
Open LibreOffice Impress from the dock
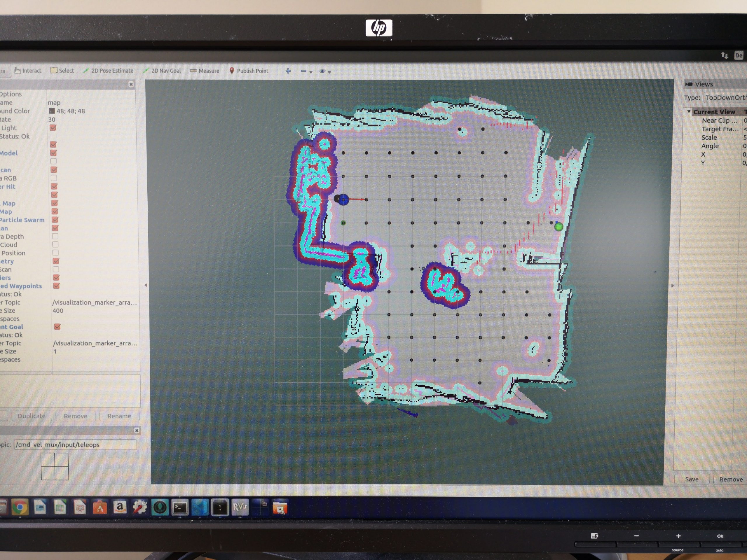click(x=80, y=507)
